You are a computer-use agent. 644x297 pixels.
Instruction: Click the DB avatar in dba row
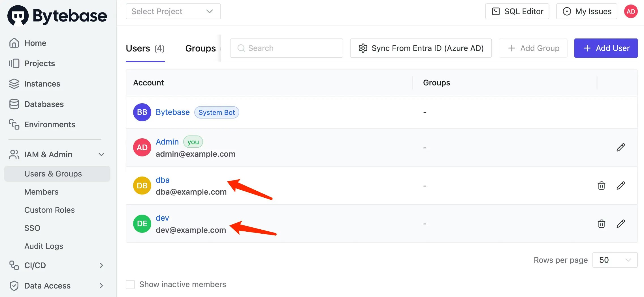click(x=142, y=186)
